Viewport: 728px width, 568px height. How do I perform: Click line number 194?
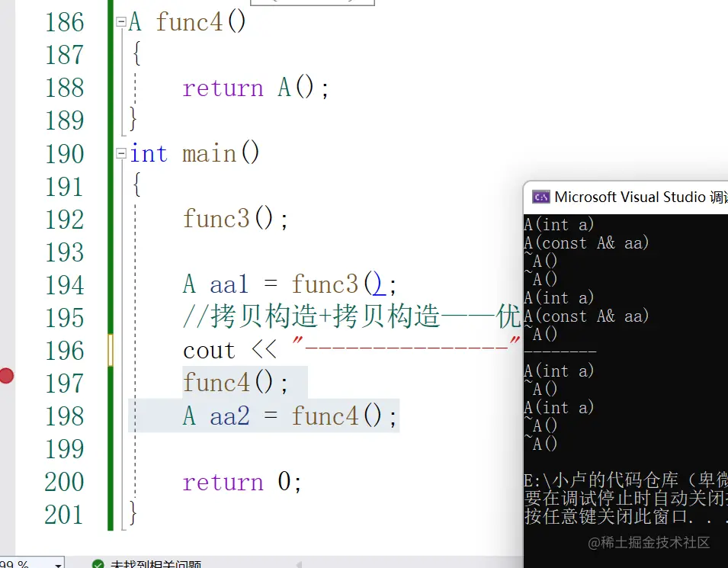pyautogui.click(x=64, y=285)
